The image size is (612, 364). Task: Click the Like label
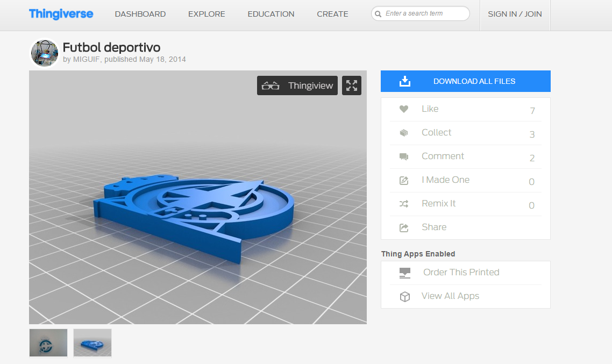coord(430,109)
